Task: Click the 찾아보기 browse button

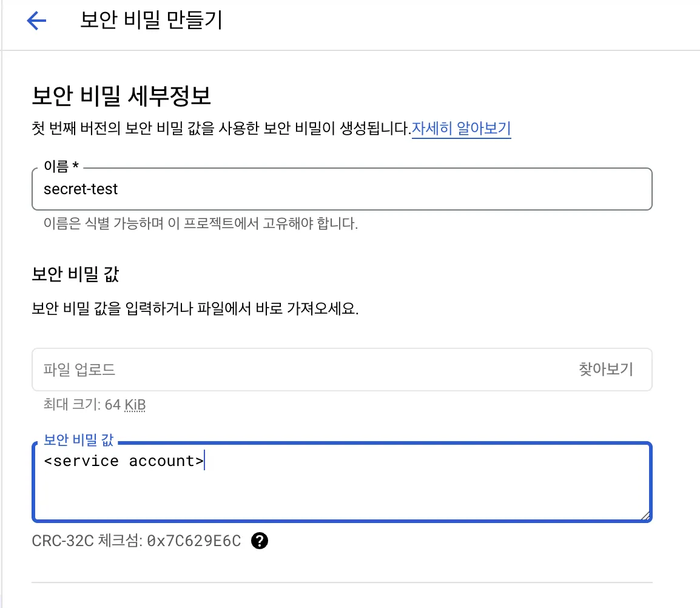Action: tap(605, 369)
